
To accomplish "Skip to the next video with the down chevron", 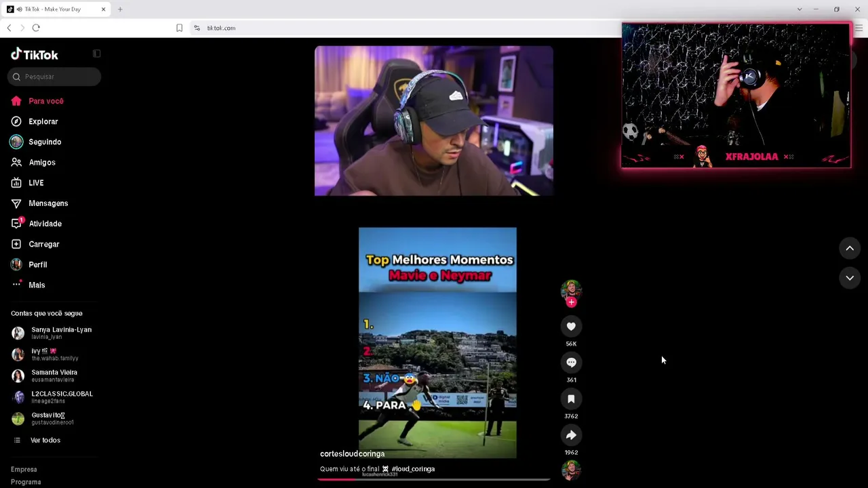I will click(850, 278).
